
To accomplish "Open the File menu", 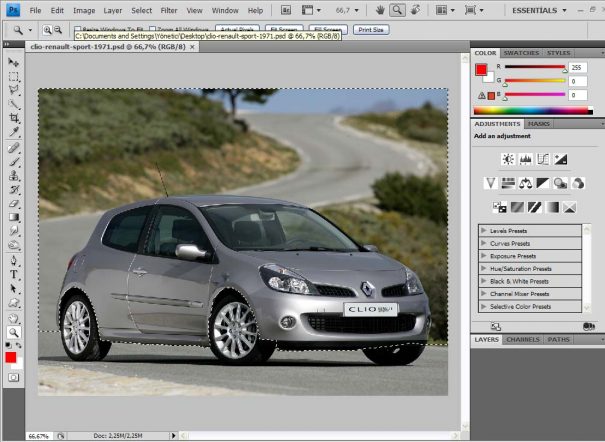I will [35, 10].
